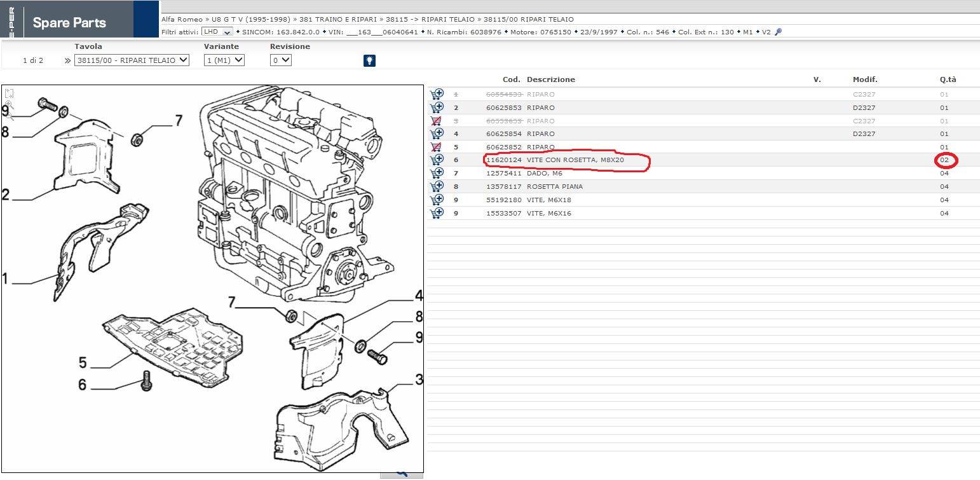Screen dimensions: 980x480
Task: Click the Q.tà column header
Action: pos(948,79)
